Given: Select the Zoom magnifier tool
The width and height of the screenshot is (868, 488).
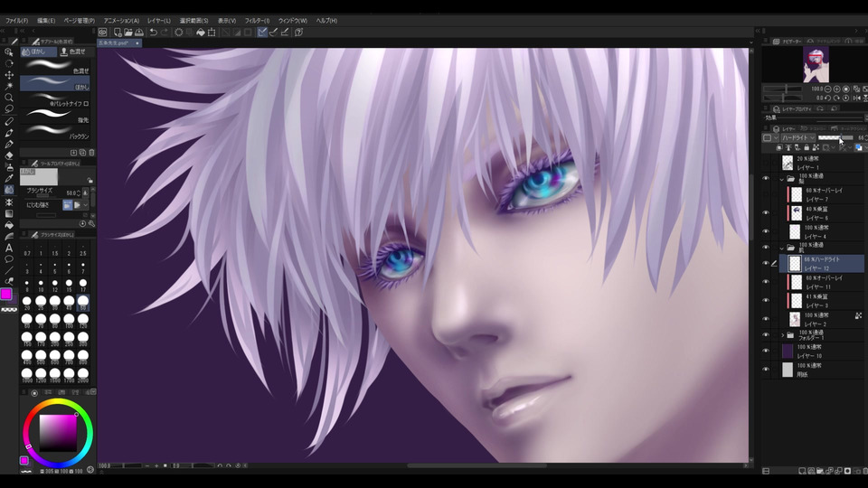Looking at the screenshot, I should click(x=9, y=98).
